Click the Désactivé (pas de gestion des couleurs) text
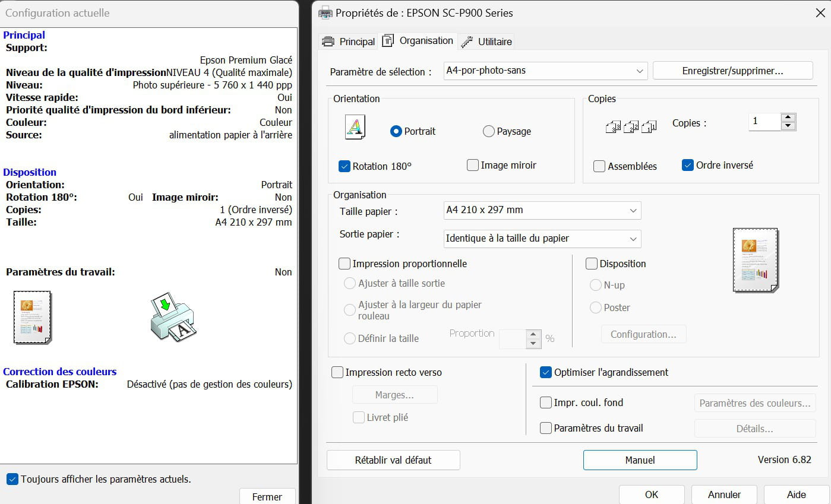Screen dimensions: 831x504 click(210, 384)
